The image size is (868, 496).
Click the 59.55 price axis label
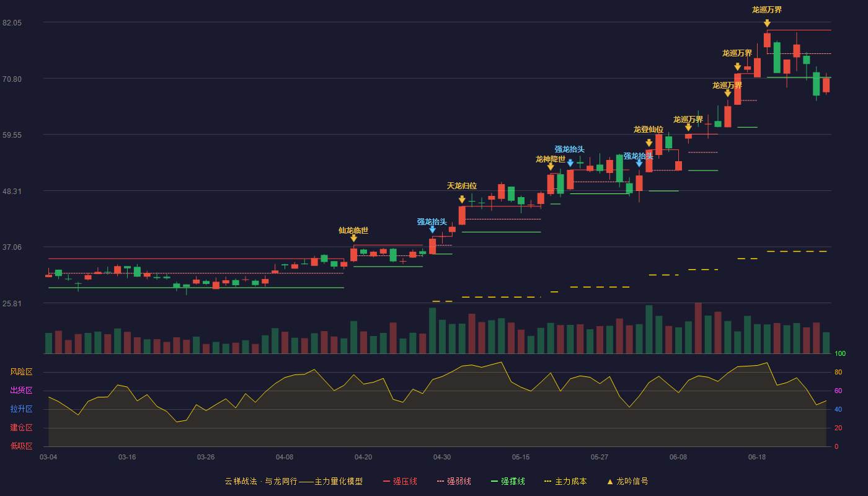click(x=12, y=135)
